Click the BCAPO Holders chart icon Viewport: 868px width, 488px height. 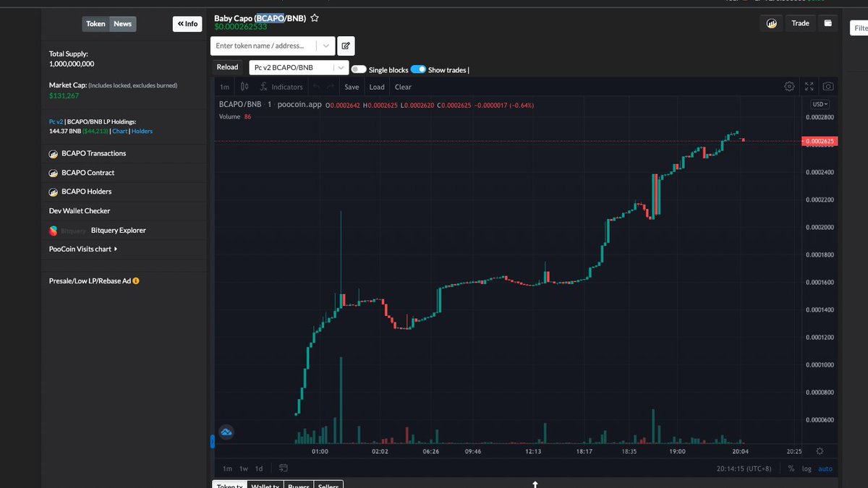(x=53, y=192)
